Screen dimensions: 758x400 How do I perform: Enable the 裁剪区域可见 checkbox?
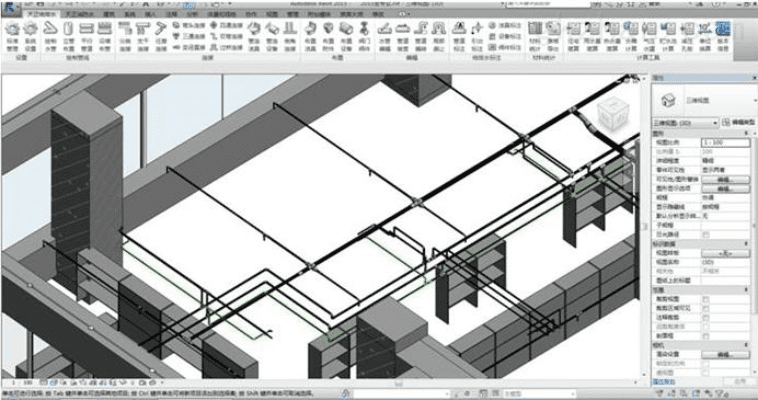(707, 307)
